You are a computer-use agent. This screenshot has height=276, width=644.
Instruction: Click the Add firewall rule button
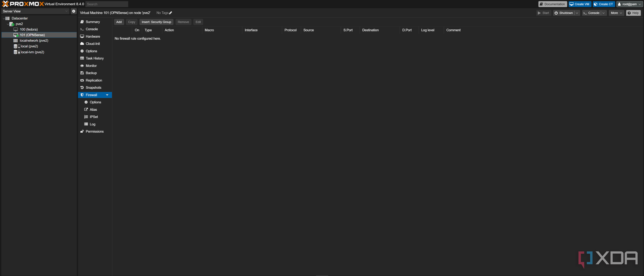(119, 22)
